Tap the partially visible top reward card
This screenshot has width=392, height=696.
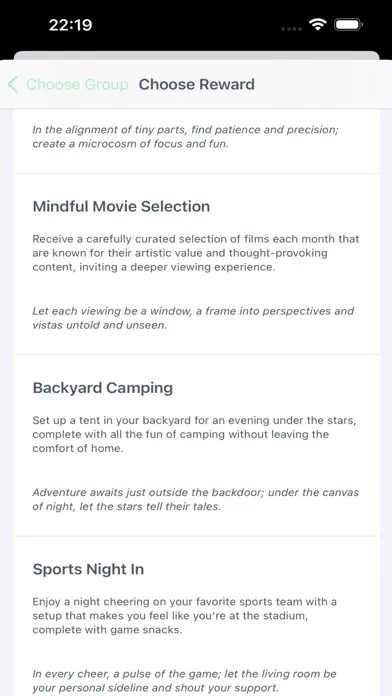[196, 141]
